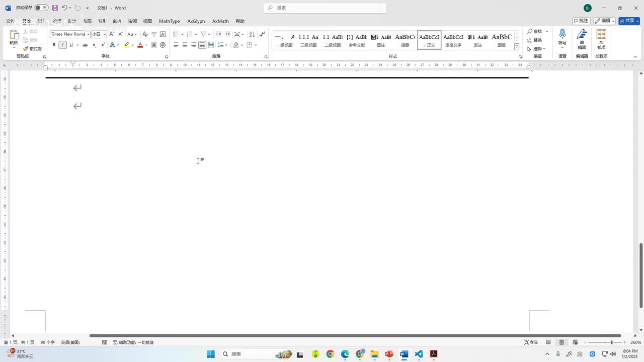The height and width of the screenshot is (362, 644).
Task: Apply strikethrough formatting
Action: click(x=85, y=45)
